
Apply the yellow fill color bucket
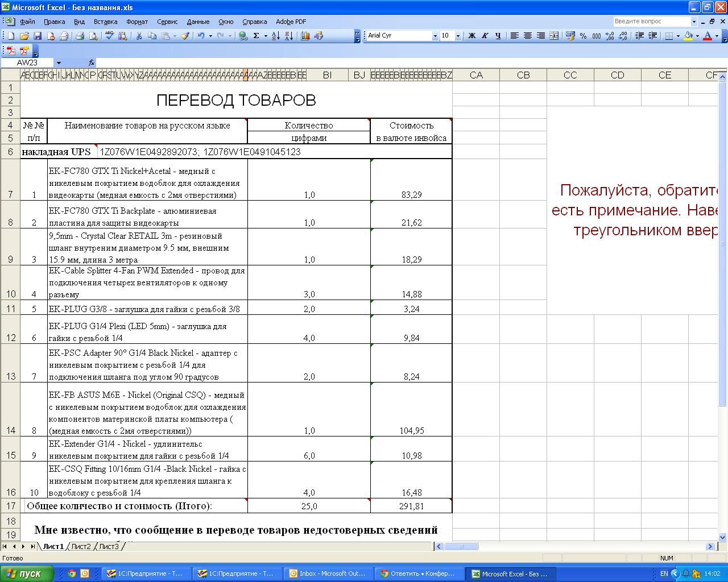pos(688,36)
